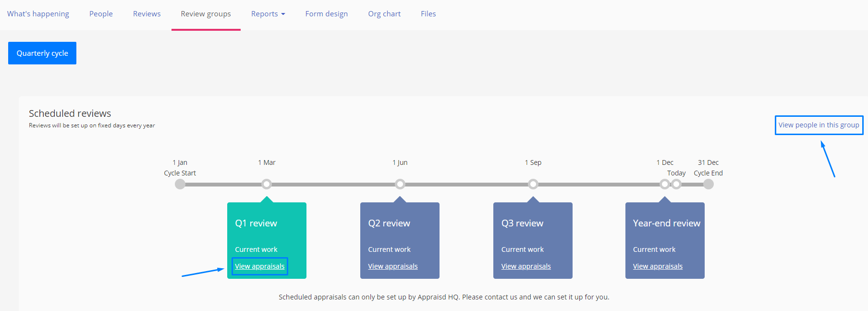Open View people in this group link
868x311 pixels.
819,125
